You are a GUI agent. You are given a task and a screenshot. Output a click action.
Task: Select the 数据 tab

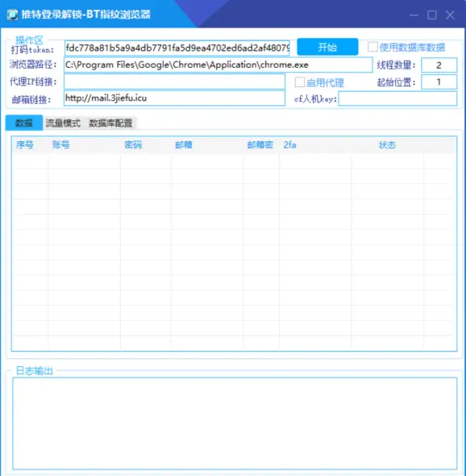24,123
